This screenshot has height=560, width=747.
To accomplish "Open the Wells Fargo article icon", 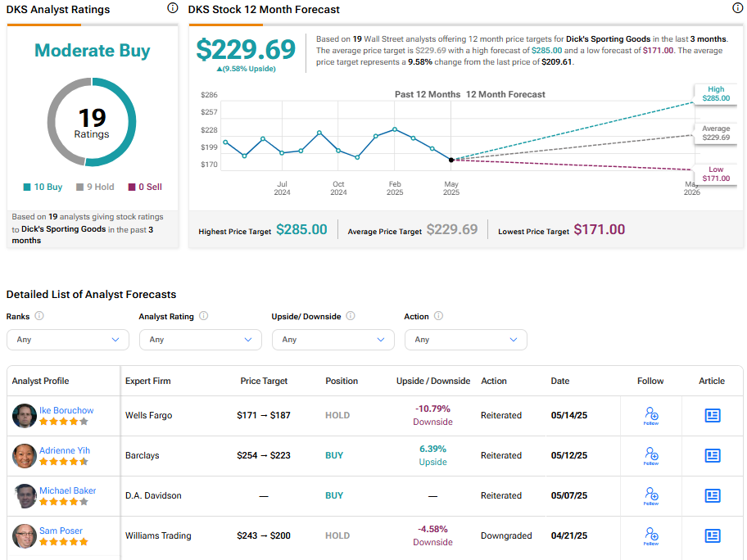I will click(713, 415).
